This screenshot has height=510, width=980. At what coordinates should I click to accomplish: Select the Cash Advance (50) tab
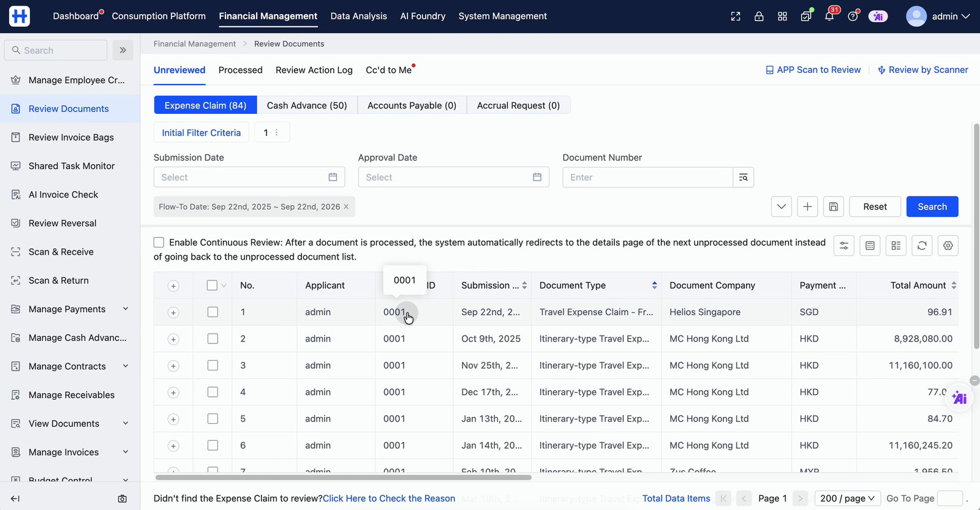pyautogui.click(x=307, y=105)
